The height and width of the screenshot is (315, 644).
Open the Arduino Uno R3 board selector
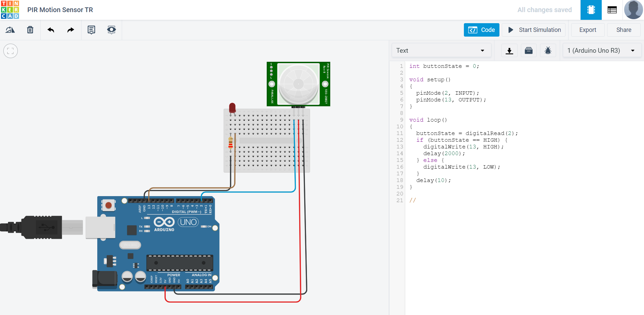[x=601, y=50]
